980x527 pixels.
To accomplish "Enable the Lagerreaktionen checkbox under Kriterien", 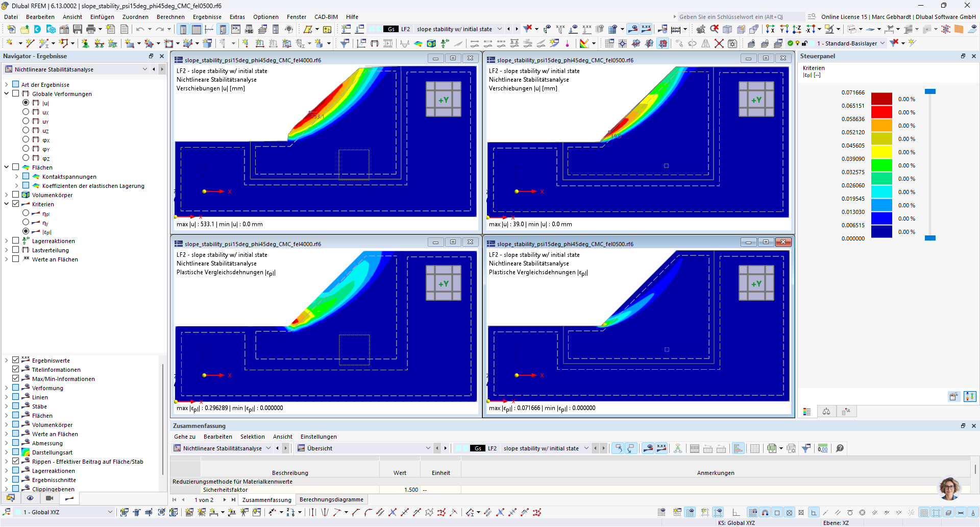I will (x=16, y=241).
